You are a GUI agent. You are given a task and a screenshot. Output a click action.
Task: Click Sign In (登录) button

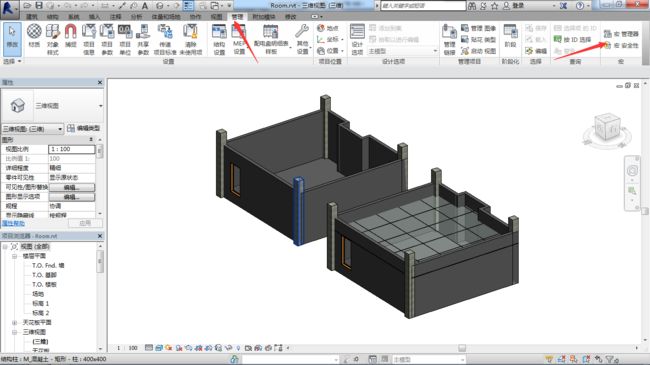coord(514,6)
